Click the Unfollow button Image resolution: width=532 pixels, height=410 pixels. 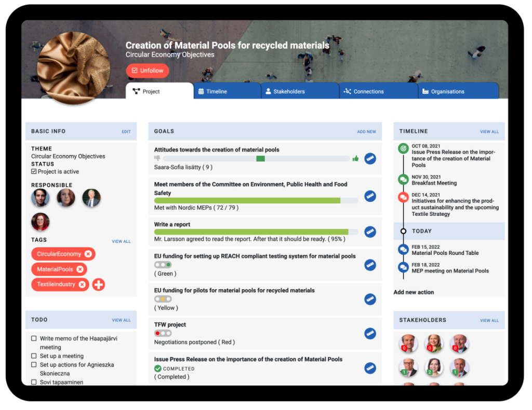pyautogui.click(x=148, y=71)
